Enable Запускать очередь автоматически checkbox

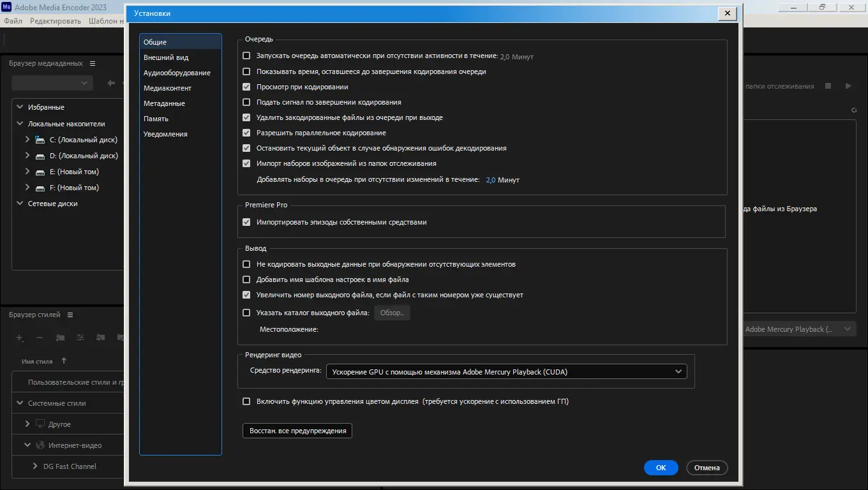pyautogui.click(x=246, y=56)
